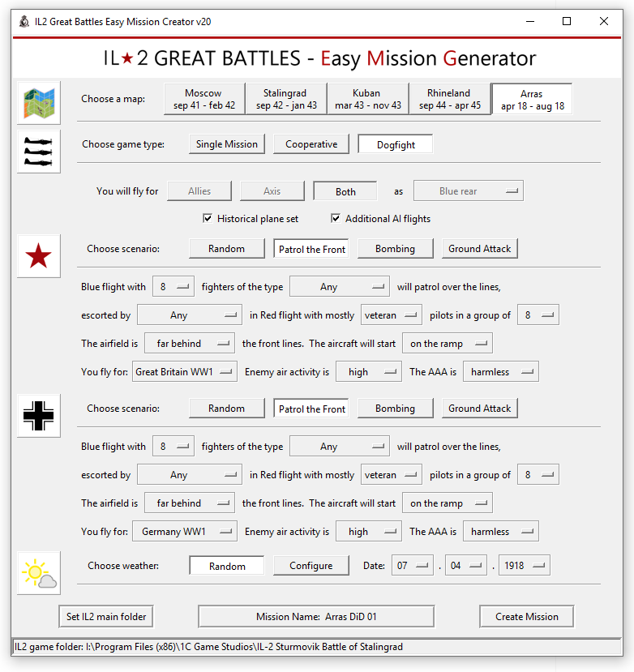The height and width of the screenshot is (672, 634).
Task: Click the Mission Name Arras DiD 01 field
Action: click(x=316, y=616)
